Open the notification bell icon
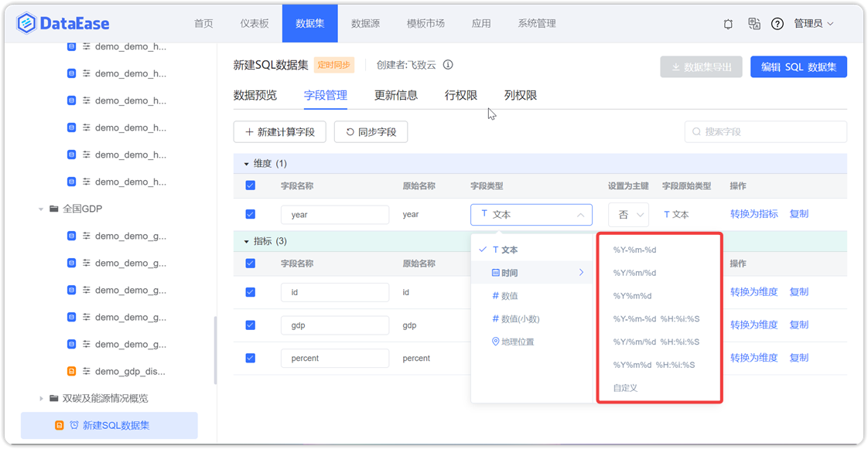The width and height of the screenshot is (868, 449). [x=728, y=24]
